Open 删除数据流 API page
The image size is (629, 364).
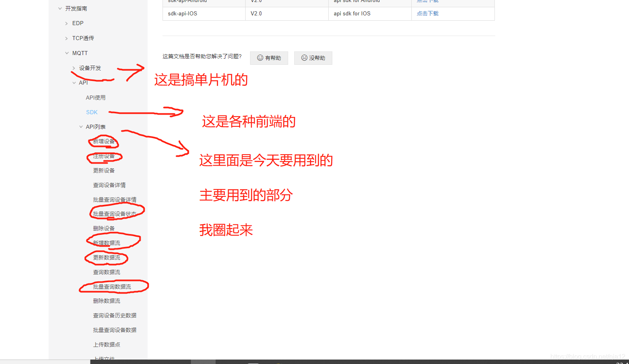[x=107, y=301]
